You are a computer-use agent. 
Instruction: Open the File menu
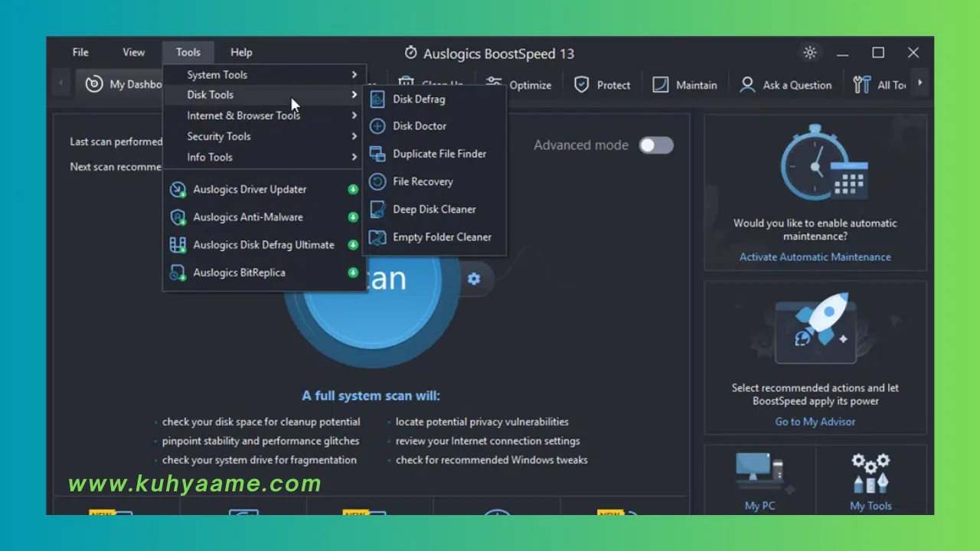[80, 52]
